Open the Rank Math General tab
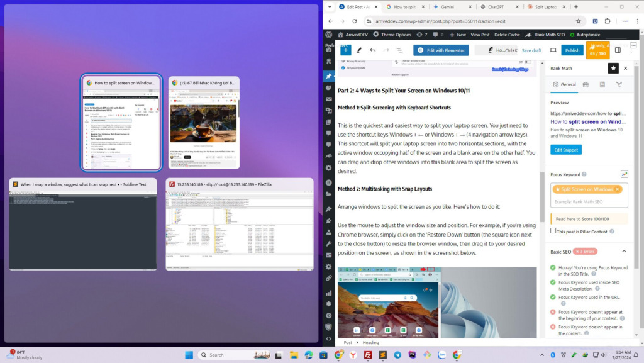Viewport: 644px width, 363px height. pyautogui.click(x=564, y=84)
